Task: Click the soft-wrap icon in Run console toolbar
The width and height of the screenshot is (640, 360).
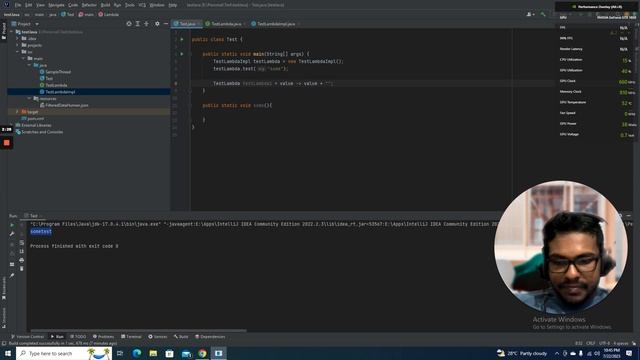Action: pos(22,242)
